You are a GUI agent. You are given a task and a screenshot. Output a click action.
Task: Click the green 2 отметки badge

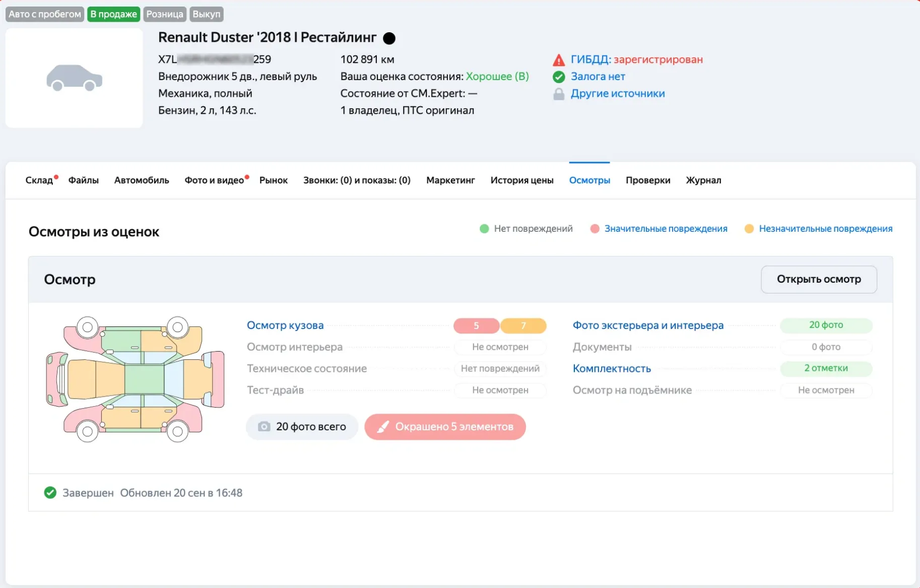[x=826, y=368]
